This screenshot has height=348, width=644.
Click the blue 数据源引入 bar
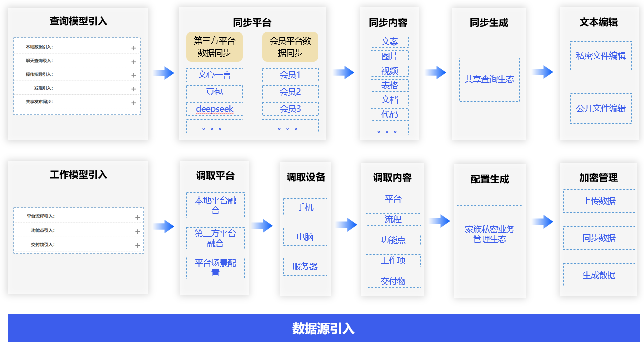(x=324, y=328)
